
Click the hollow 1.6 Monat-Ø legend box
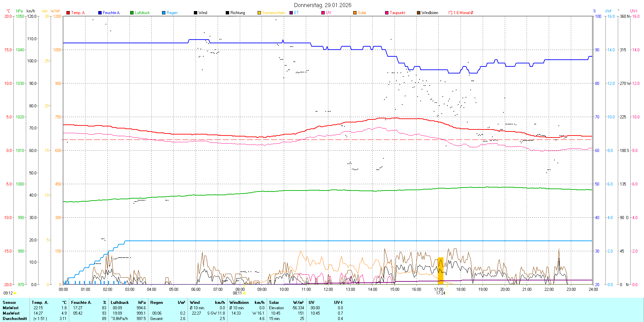[450, 13]
